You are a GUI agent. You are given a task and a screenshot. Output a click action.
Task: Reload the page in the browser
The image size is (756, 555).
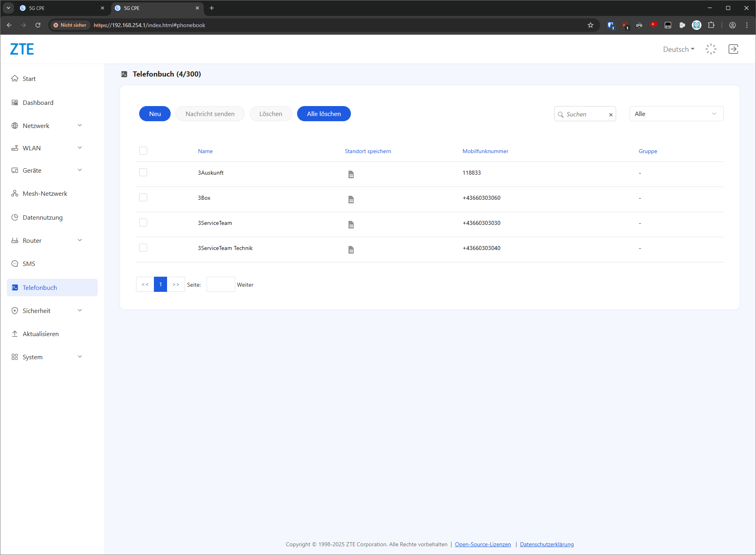[x=38, y=25]
